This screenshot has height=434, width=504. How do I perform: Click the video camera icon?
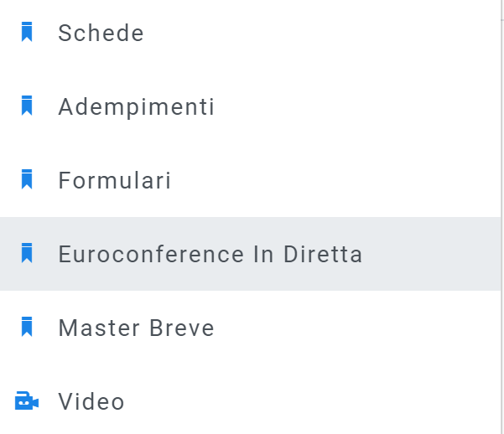pyautogui.click(x=27, y=401)
